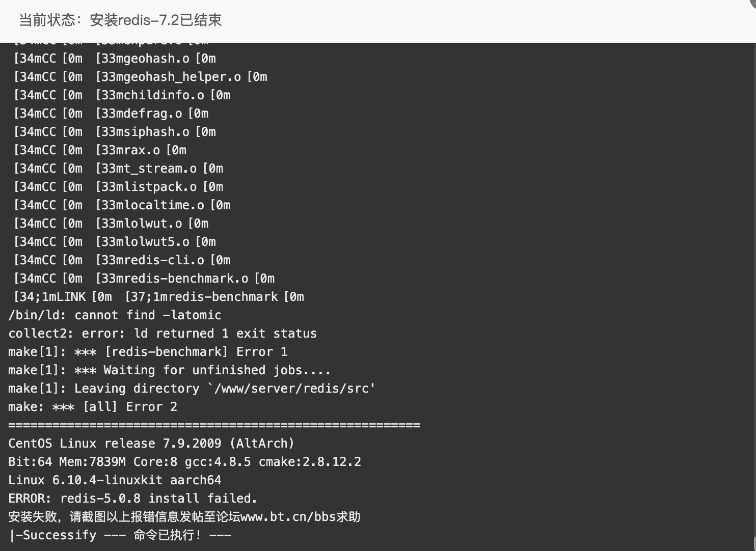Click the 'Leaving directory /www/server/redis/src' line
The height and width of the screenshot is (551, 756).
[192, 389]
